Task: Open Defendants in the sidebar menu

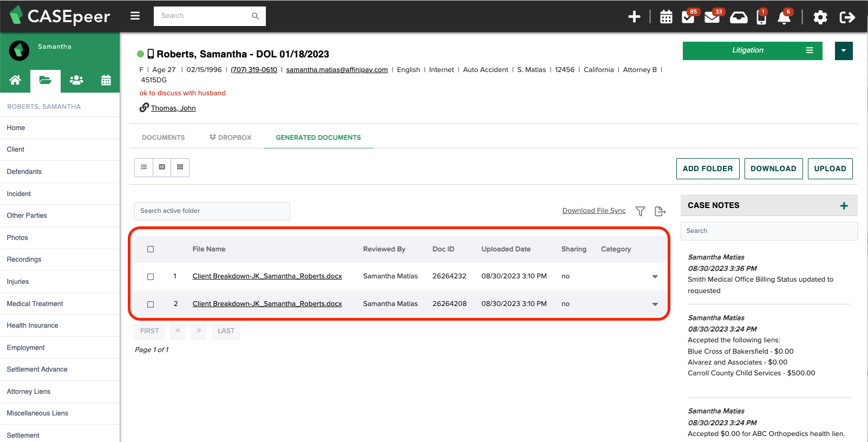Action: (60, 172)
